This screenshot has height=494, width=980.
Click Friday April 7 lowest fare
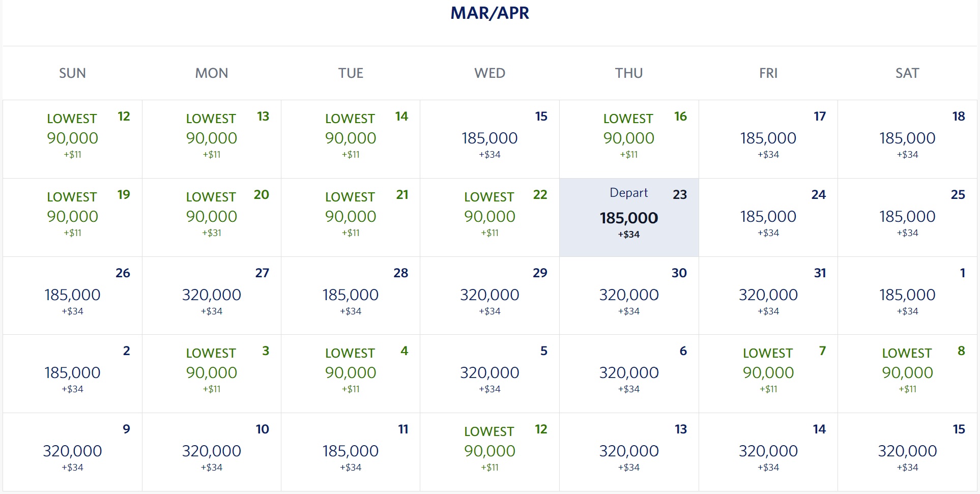click(768, 373)
